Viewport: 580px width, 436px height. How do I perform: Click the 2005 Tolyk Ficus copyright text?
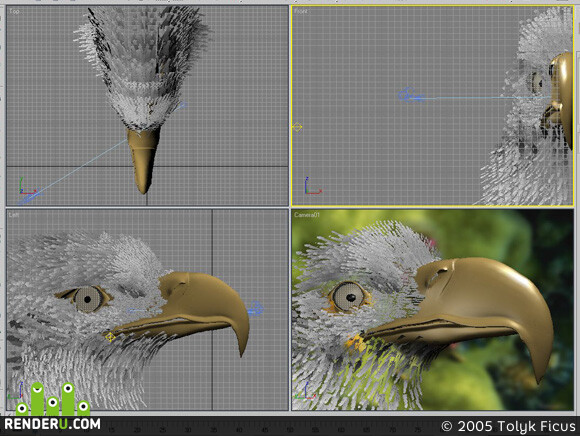coord(509,426)
